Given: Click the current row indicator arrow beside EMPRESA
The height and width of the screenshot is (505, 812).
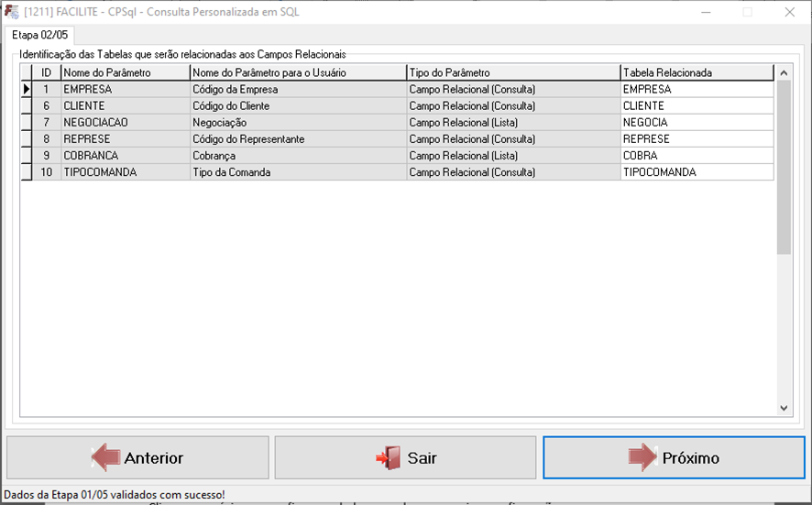Looking at the screenshot, I should click(x=26, y=90).
